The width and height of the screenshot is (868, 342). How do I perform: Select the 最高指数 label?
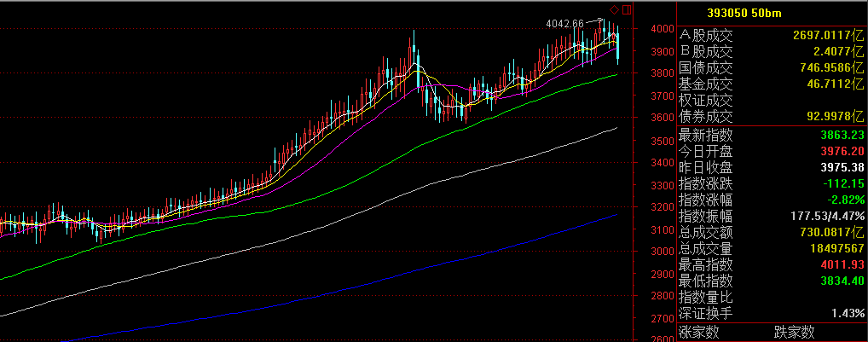point(706,264)
